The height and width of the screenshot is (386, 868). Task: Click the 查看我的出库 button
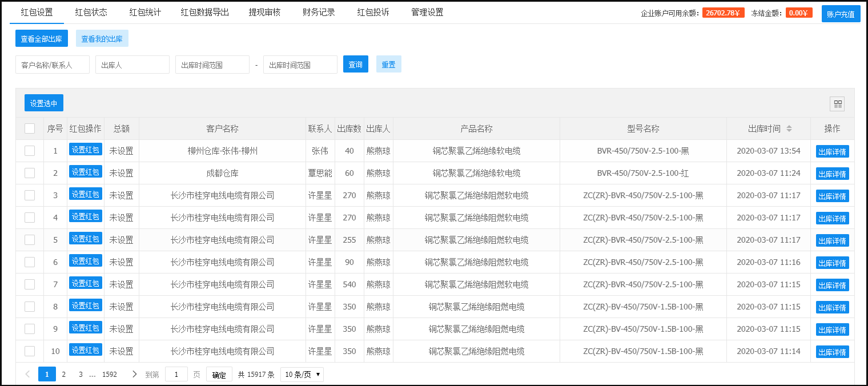(x=102, y=39)
